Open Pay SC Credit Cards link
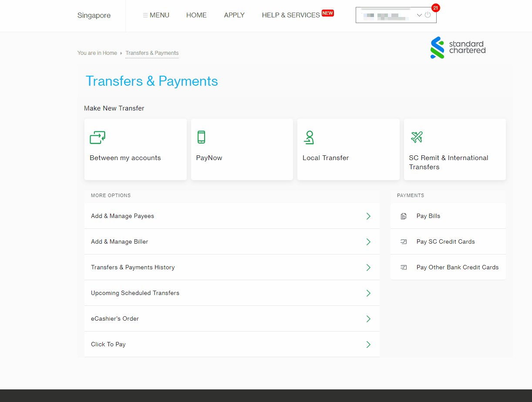The width and height of the screenshot is (532, 402). pos(448,242)
